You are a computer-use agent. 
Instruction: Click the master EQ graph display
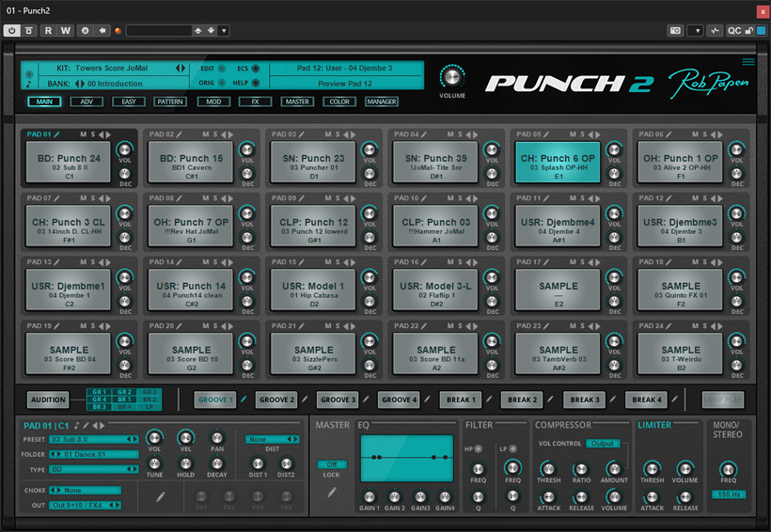click(406, 459)
